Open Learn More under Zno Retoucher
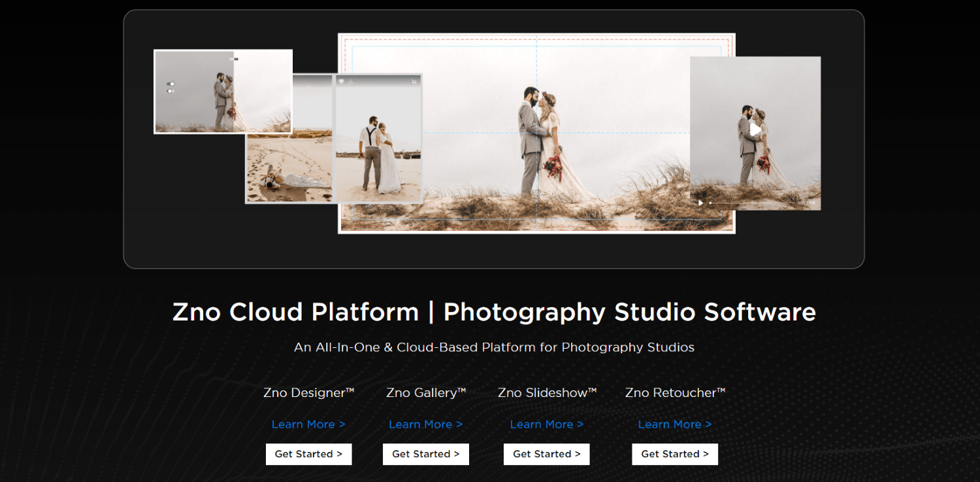The width and height of the screenshot is (980, 482). point(675,424)
